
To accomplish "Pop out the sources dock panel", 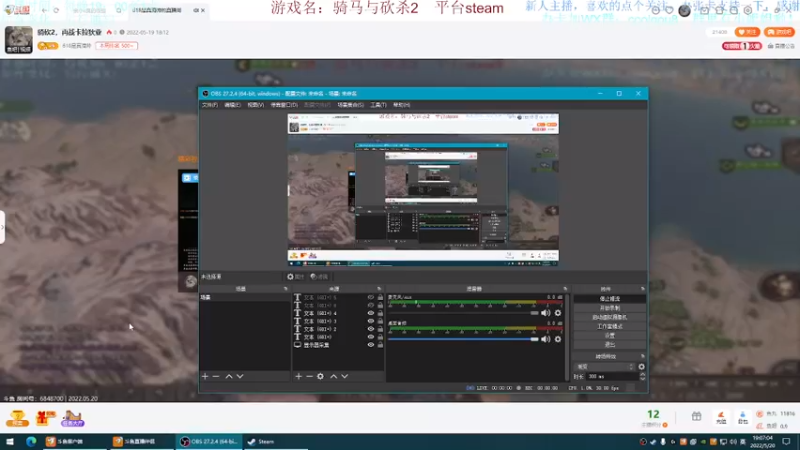I will (x=379, y=289).
